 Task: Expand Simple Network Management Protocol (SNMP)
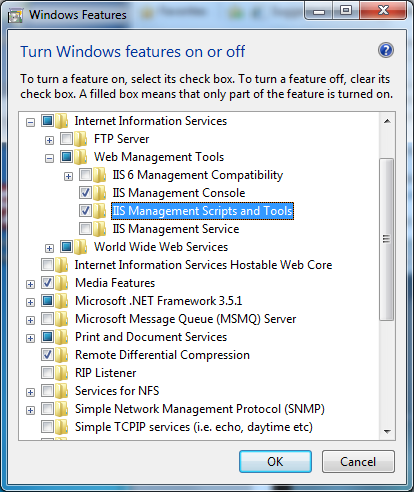tap(30, 410)
